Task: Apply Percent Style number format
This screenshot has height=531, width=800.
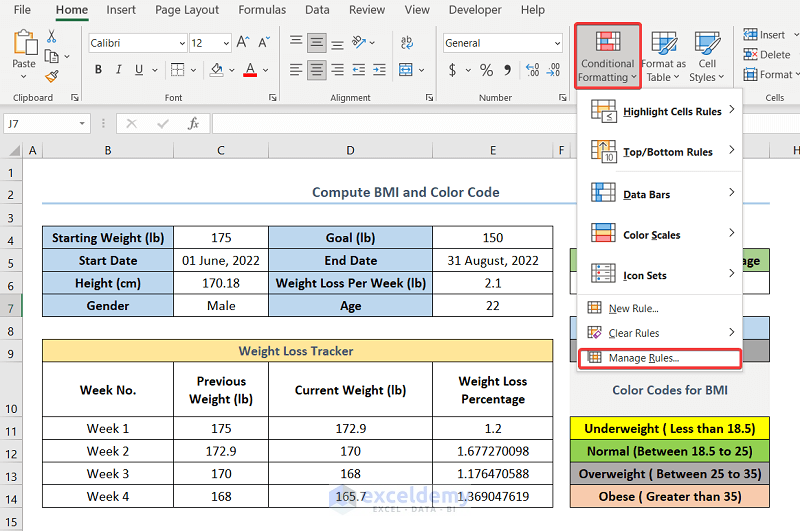Action: click(x=486, y=70)
